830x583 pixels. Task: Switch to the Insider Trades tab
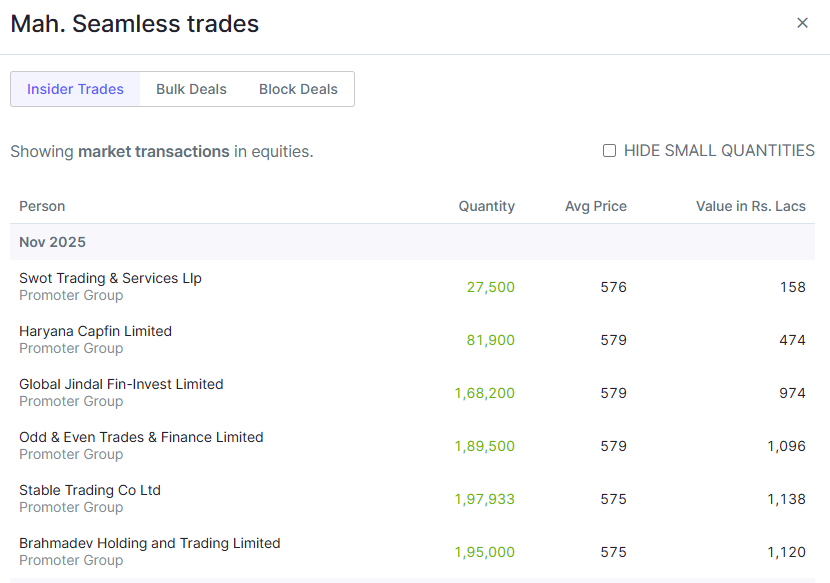[x=76, y=89]
